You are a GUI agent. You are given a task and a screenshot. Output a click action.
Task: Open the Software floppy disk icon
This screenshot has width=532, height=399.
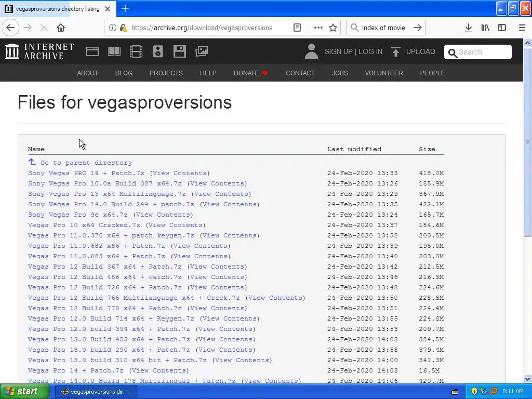click(x=179, y=51)
